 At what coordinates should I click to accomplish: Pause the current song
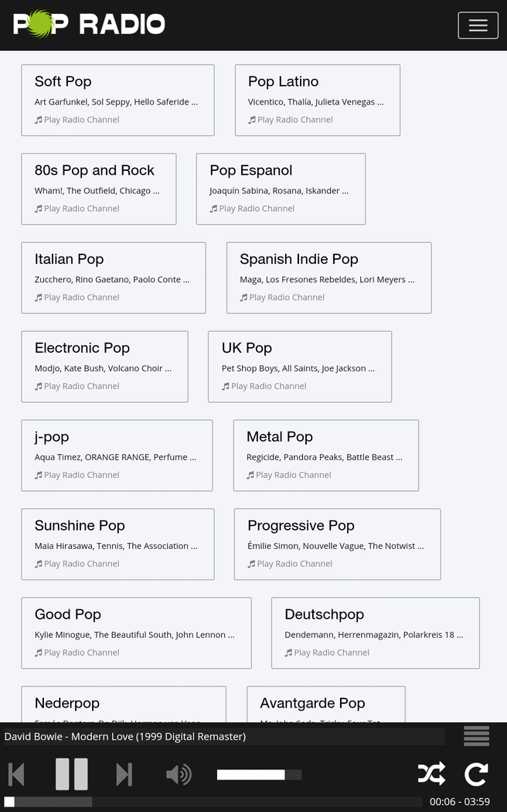click(x=71, y=773)
